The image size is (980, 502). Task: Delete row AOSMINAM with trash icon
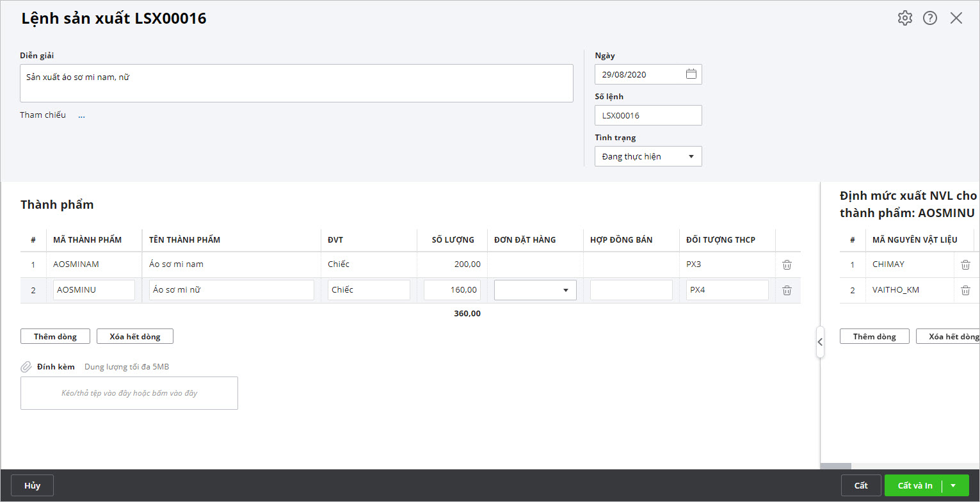tap(787, 264)
